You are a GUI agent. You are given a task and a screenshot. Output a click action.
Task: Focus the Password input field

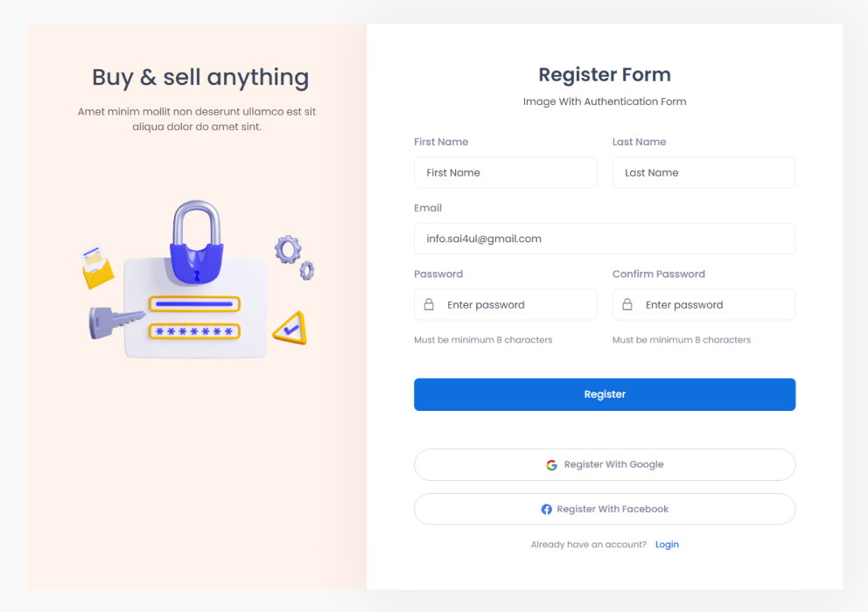[x=516, y=305]
